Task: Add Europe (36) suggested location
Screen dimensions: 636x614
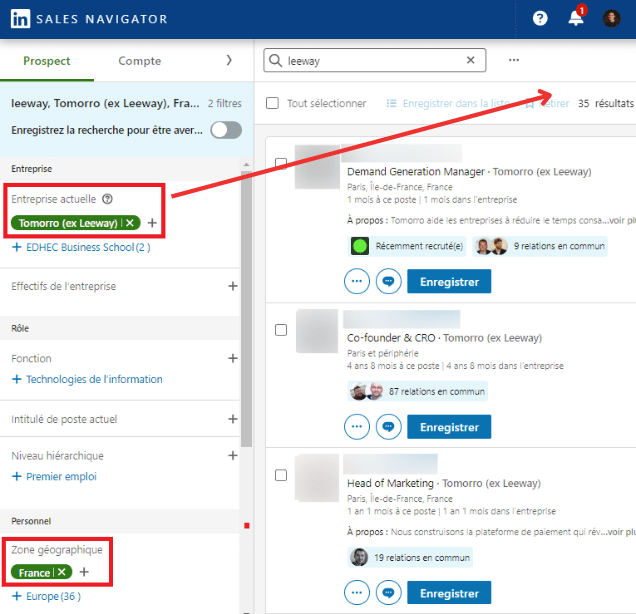Action: 47,596
